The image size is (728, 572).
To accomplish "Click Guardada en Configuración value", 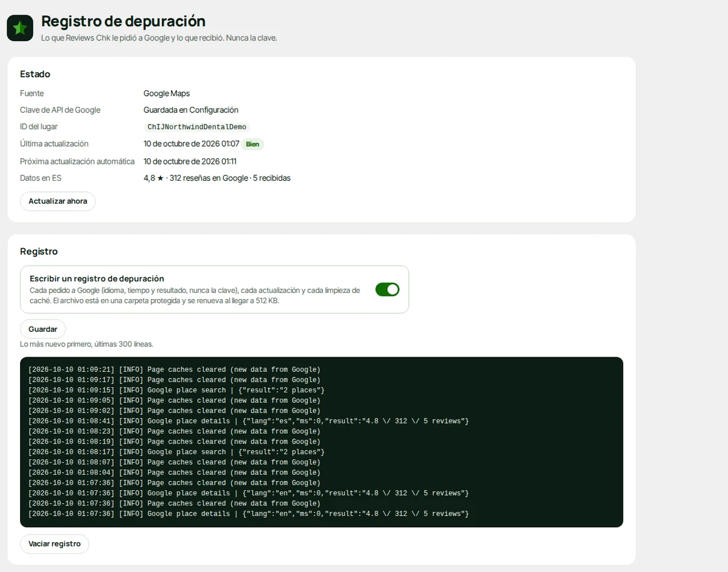I will tap(191, 110).
